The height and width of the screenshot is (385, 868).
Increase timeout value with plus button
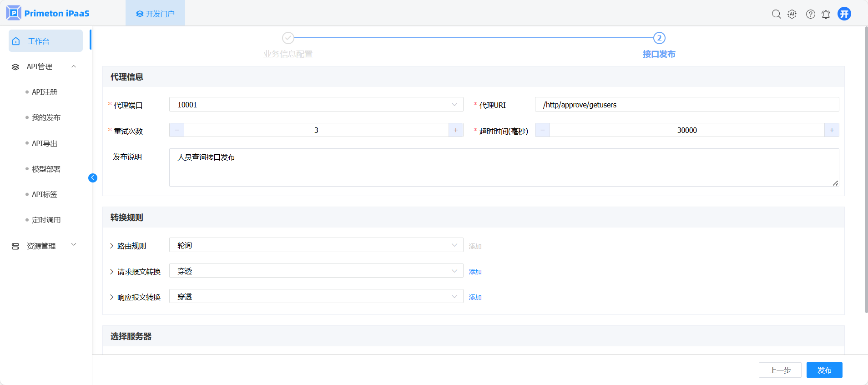click(x=832, y=130)
